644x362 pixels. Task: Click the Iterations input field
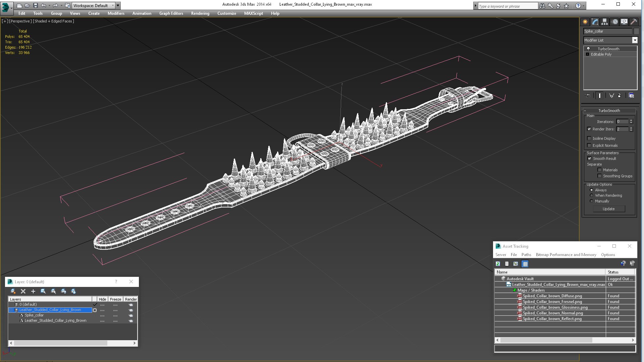click(622, 122)
